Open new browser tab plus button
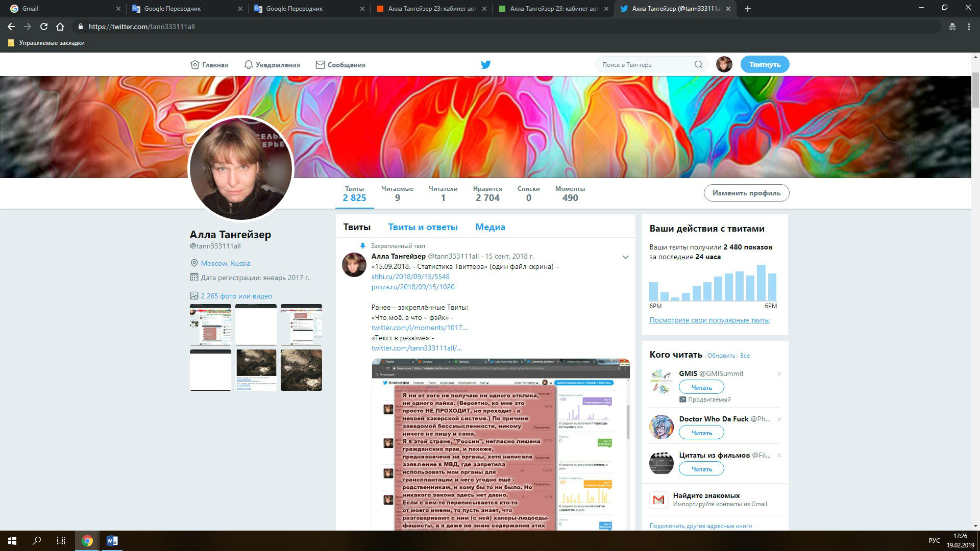This screenshot has width=980, height=551. 748,9
